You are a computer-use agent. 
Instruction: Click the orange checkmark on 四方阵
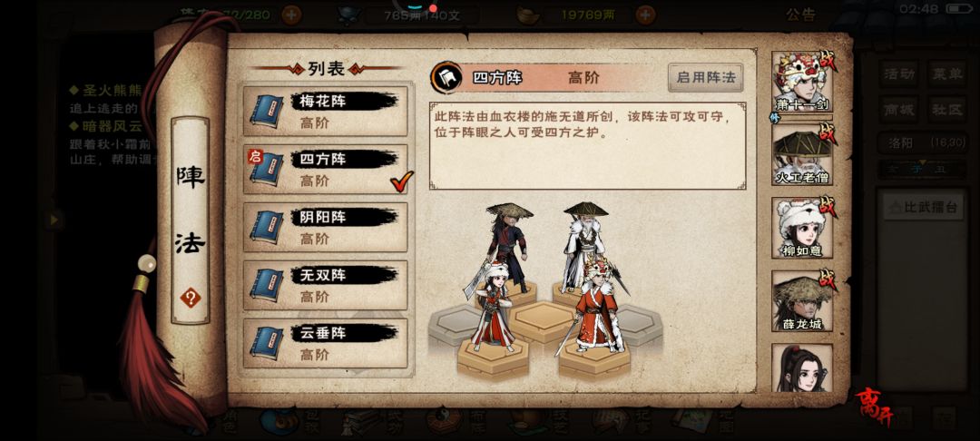(x=401, y=181)
